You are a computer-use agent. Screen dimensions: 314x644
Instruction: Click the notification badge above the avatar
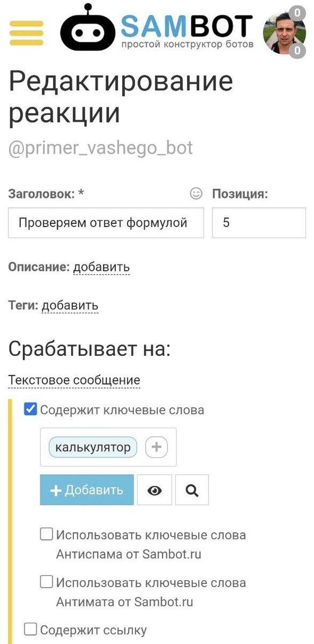(x=297, y=12)
